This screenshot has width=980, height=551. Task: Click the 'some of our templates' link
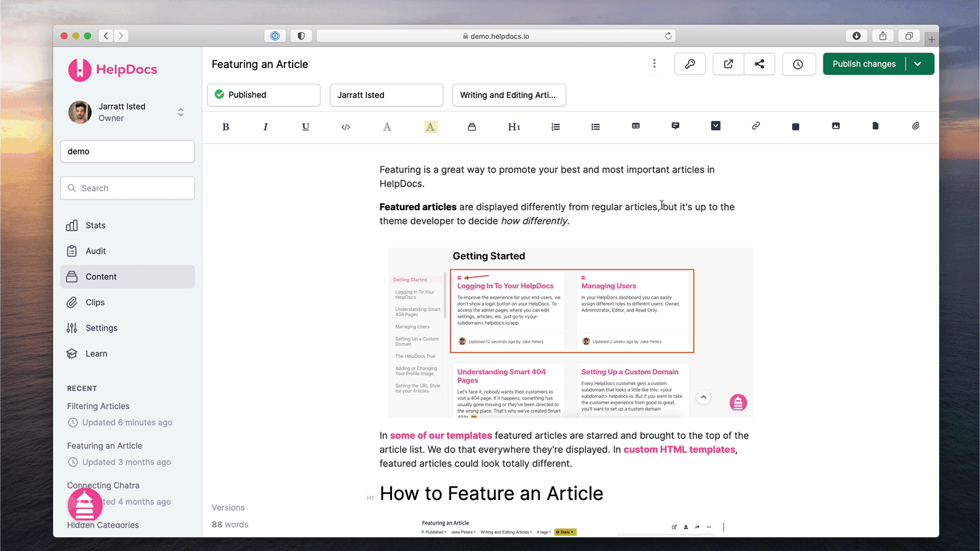pyautogui.click(x=441, y=435)
